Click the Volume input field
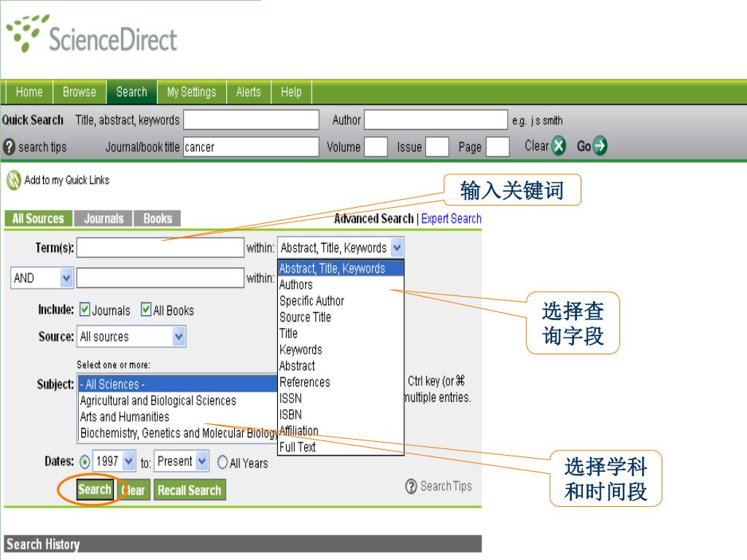Image resolution: width=747 pixels, height=560 pixels. pos(376,147)
